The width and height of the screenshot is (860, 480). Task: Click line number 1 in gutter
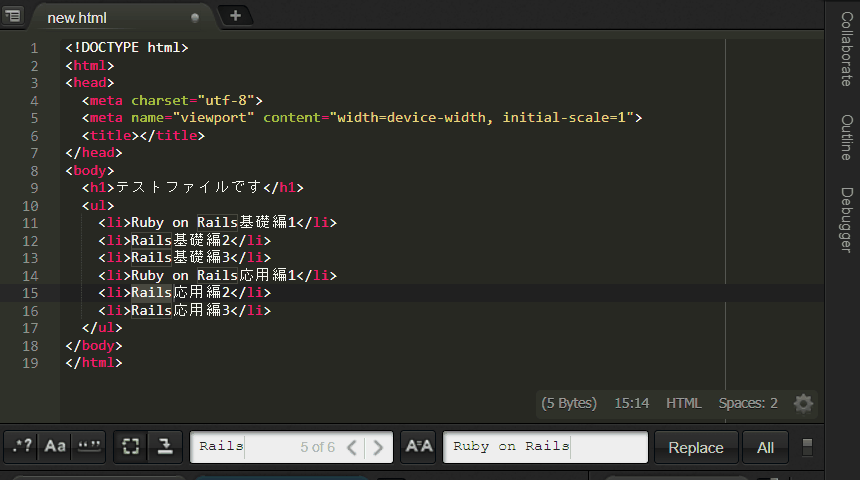[34, 48]
